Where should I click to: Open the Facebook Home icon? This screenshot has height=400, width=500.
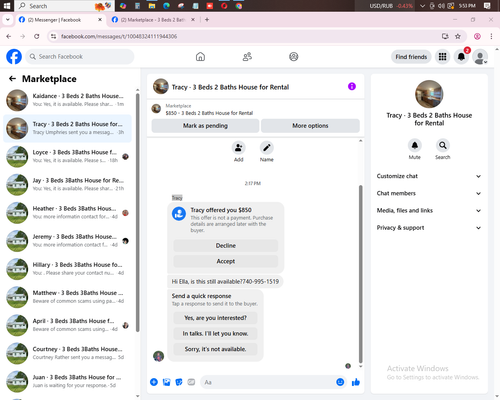[200, 57]
